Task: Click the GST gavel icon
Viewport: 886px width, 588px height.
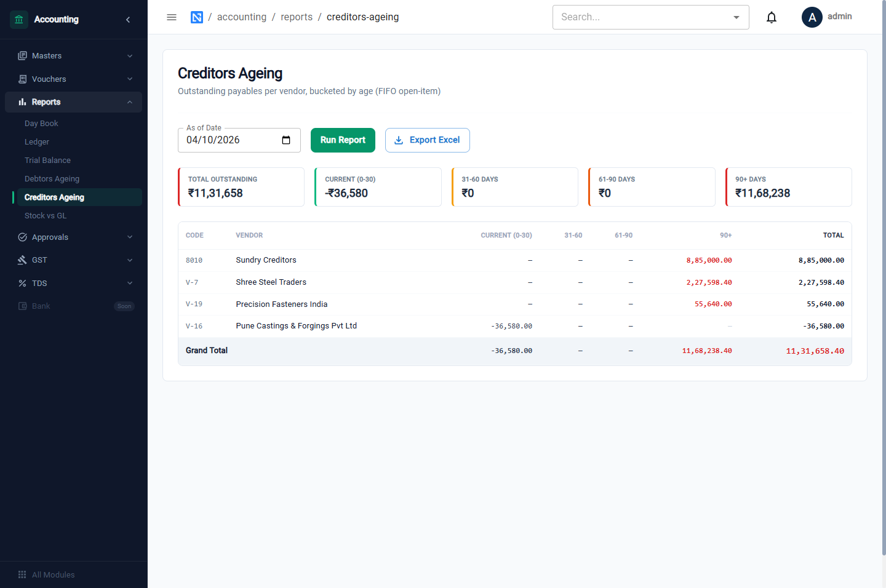Action: pyautogui.click(x=22, y=260)
